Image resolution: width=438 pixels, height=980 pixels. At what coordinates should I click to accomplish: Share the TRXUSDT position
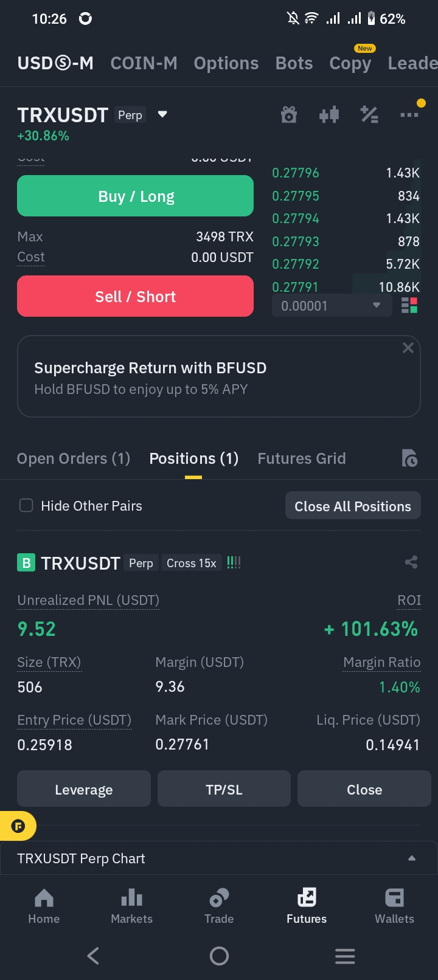(411, 562)
